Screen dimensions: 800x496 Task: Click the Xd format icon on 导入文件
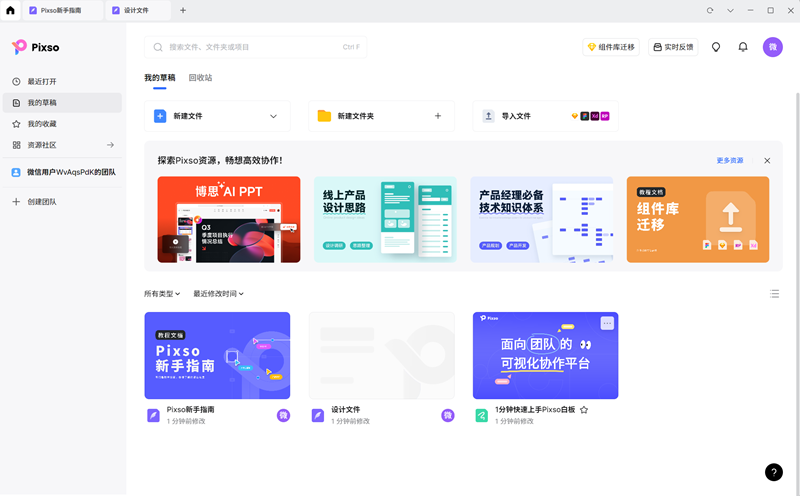(x=595, y=116)
